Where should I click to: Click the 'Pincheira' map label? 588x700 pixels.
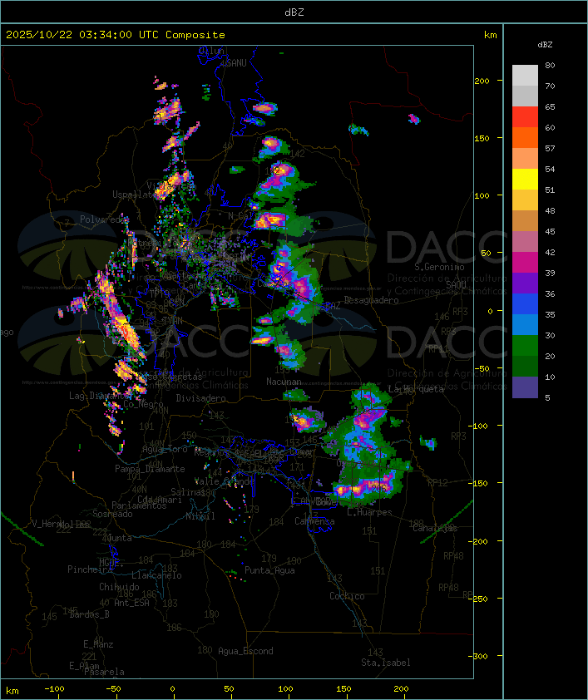90,569
